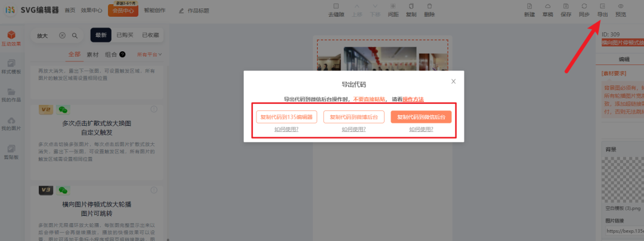Open the 编辑 tab in right panel
Image resolution: width=644 pixels, height=241 pixels.
624,59
